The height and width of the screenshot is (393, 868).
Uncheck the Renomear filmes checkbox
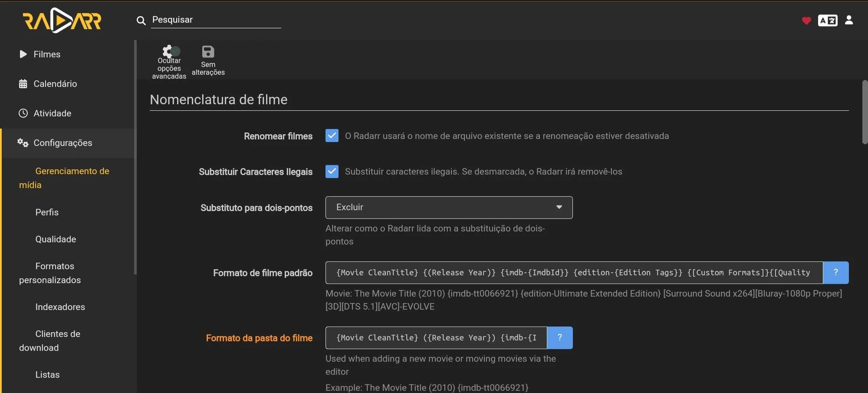coord(332,136)
